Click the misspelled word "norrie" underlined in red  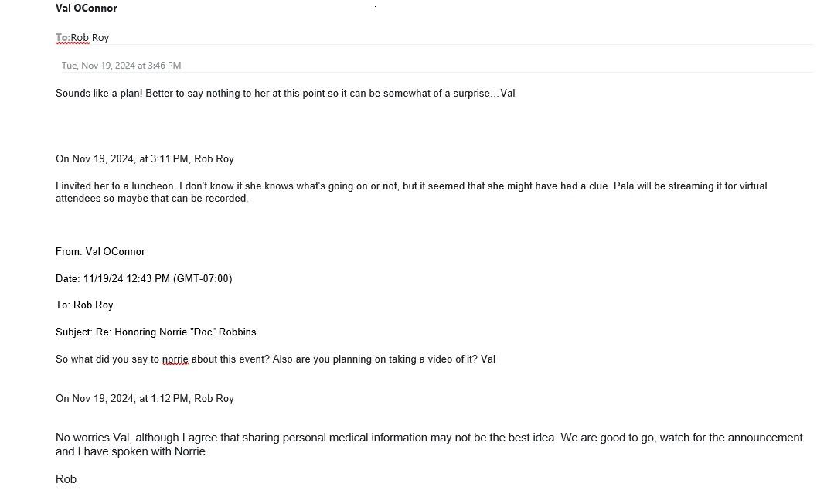pos(175,359)
